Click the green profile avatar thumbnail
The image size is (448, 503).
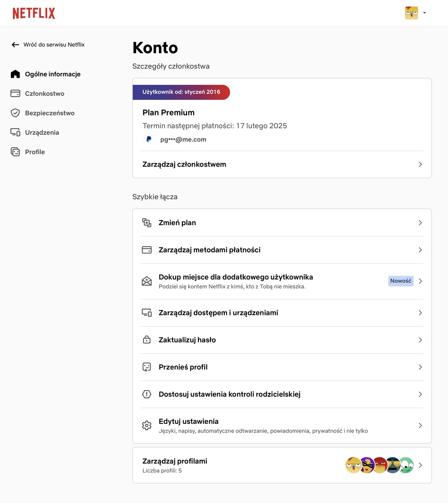tap(406, 465)
